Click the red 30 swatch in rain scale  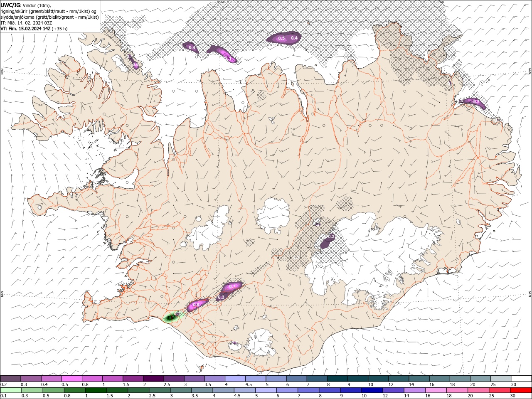(x=521, y=390)
